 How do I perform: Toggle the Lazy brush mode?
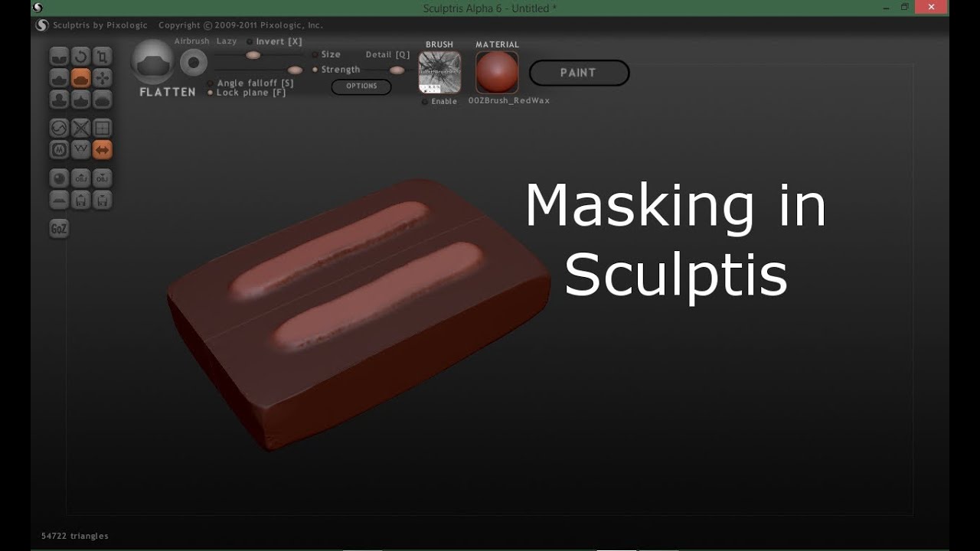click(227, 41)
